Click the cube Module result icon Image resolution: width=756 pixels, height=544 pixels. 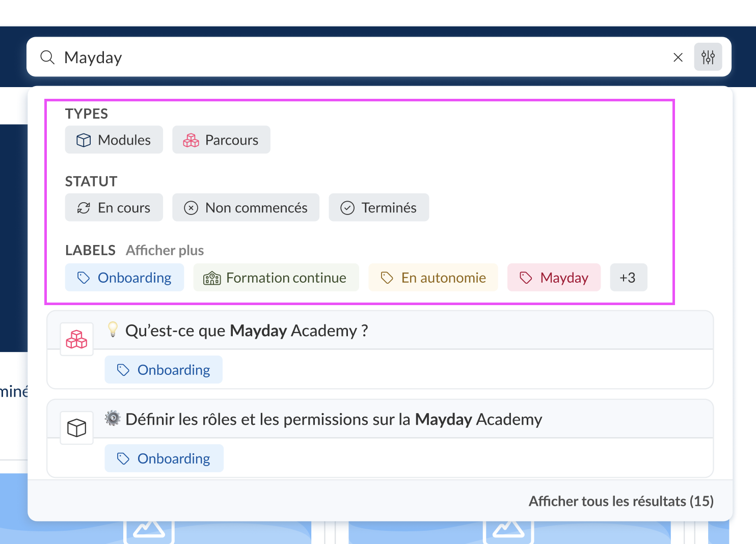[77, 428]
